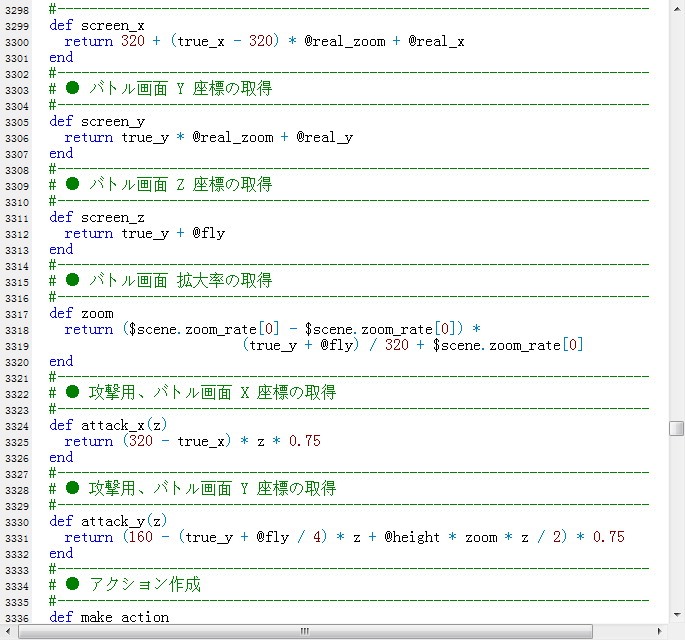Viewport: 685px width, 640px height.
Task: Click line number 3331
Action: pos(17,539)
